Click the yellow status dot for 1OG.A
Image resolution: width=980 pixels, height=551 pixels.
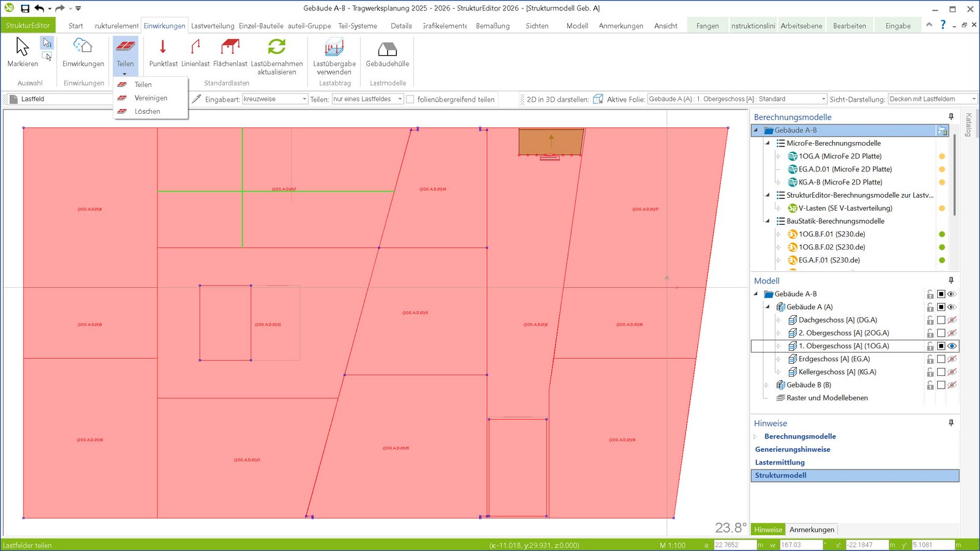(942, 156)
